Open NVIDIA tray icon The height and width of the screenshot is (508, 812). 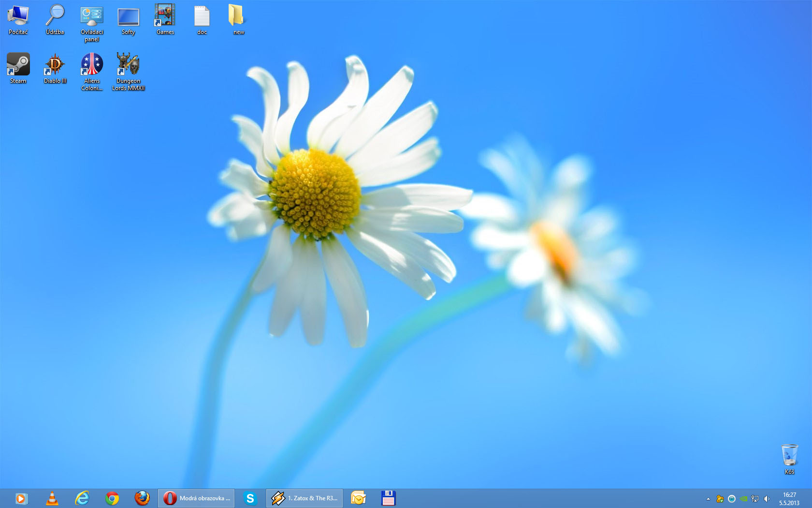(x=743, y=499)
